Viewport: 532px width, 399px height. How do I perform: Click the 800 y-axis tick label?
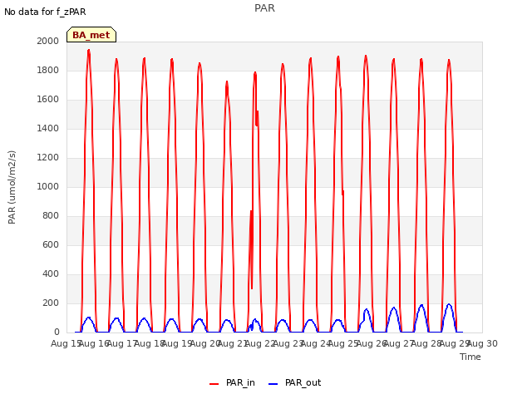(x=51, y=216)
